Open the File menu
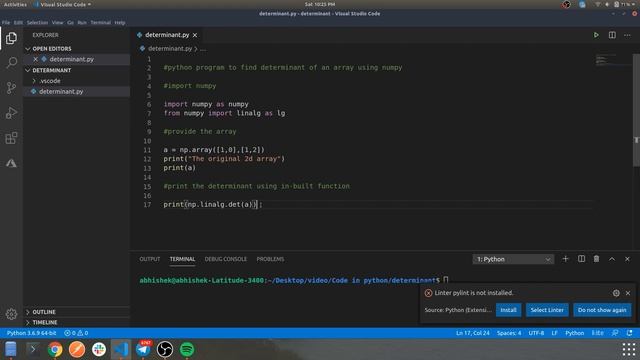 (6, 22)
